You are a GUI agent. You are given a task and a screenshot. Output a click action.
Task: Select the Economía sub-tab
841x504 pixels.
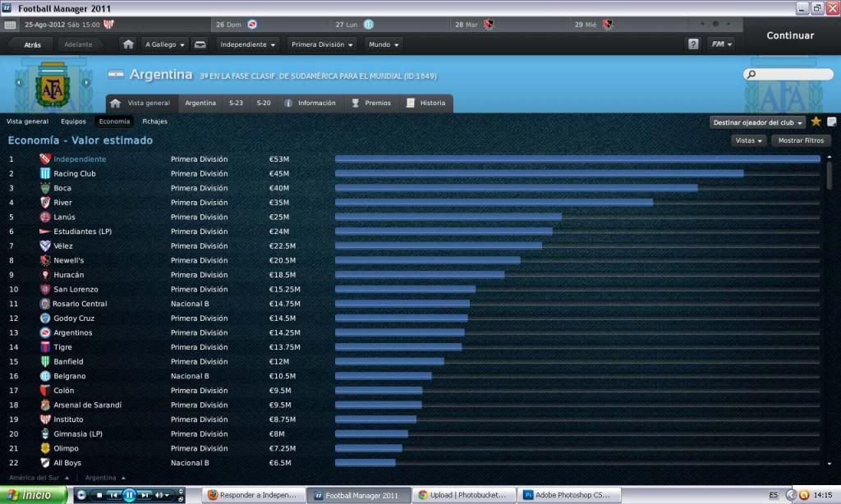(x=114, y=121)
